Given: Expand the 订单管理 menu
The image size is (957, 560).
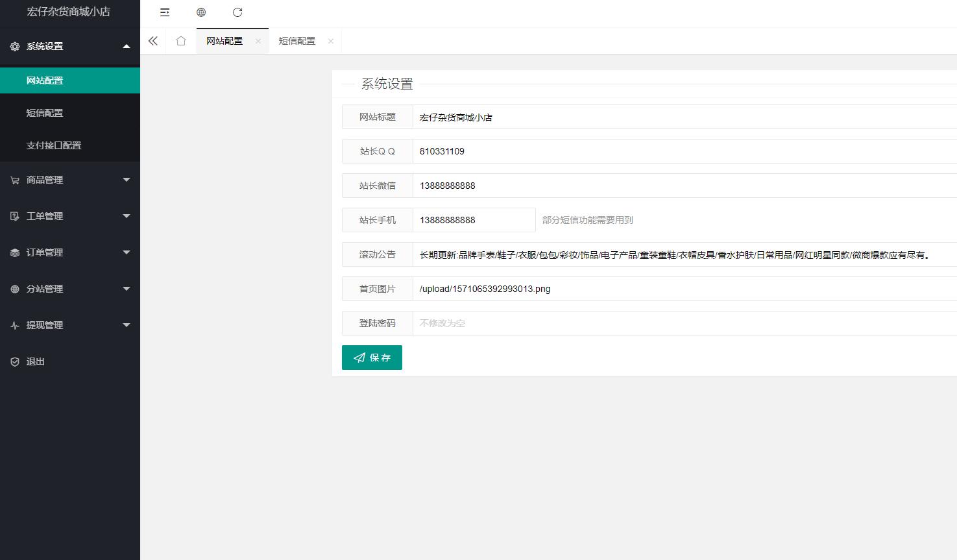Looking at the screenshot, I should 70,252.
